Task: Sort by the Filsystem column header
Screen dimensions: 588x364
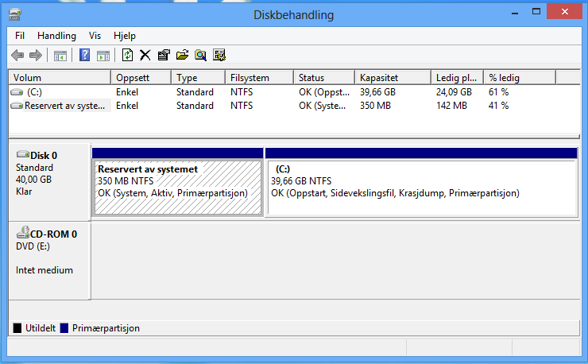Action: (260, 78)
